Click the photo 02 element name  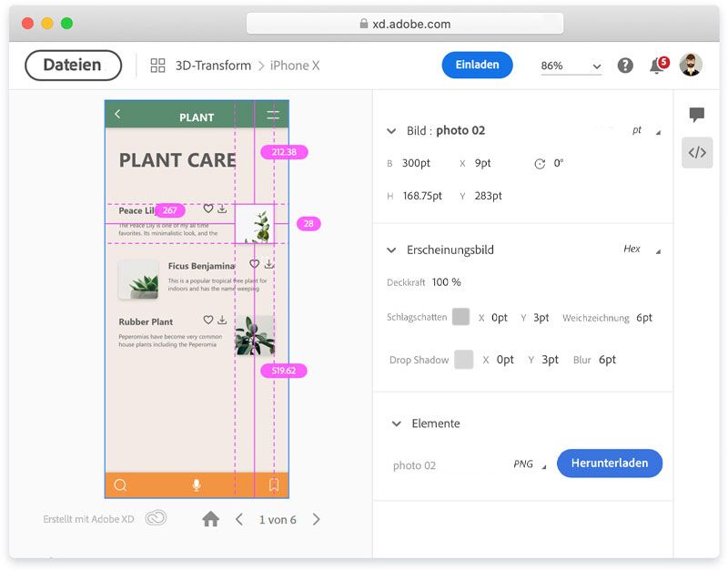(x=414, y=465)
